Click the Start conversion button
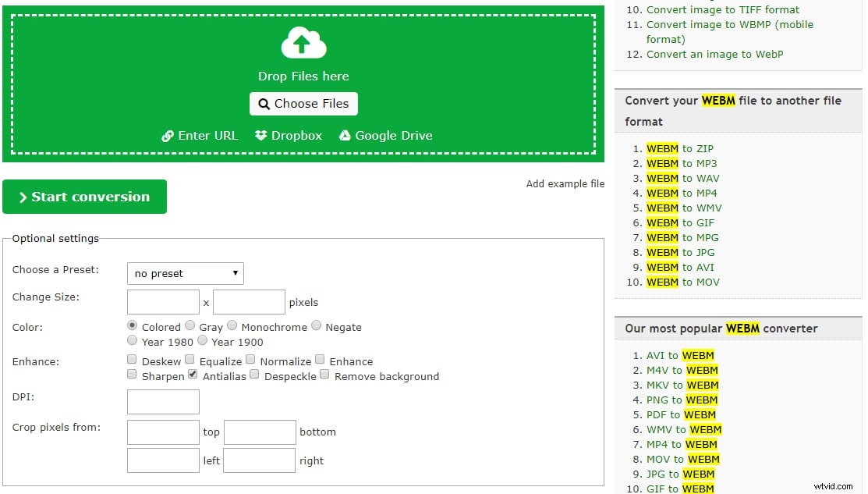The image size is (868, 494). point(84,197)
